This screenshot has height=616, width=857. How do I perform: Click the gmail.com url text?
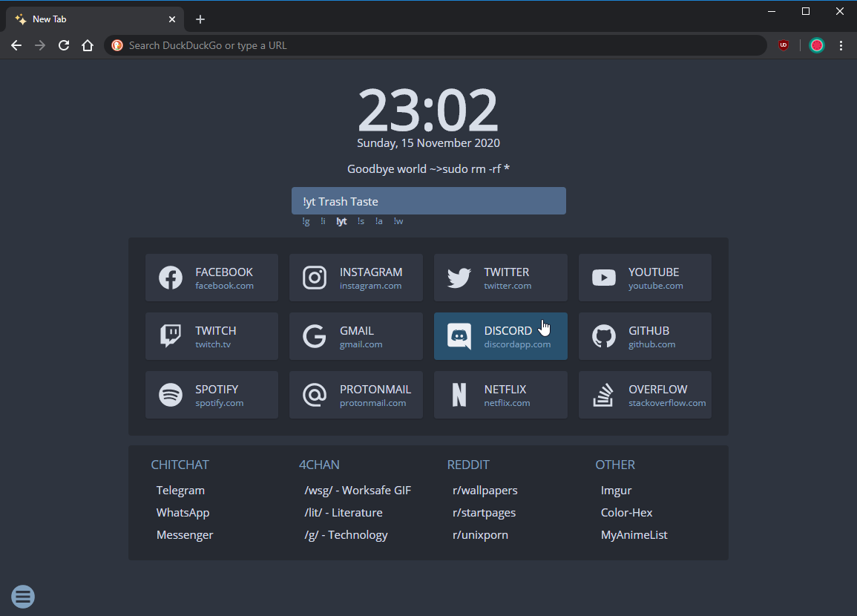point(361,344)
